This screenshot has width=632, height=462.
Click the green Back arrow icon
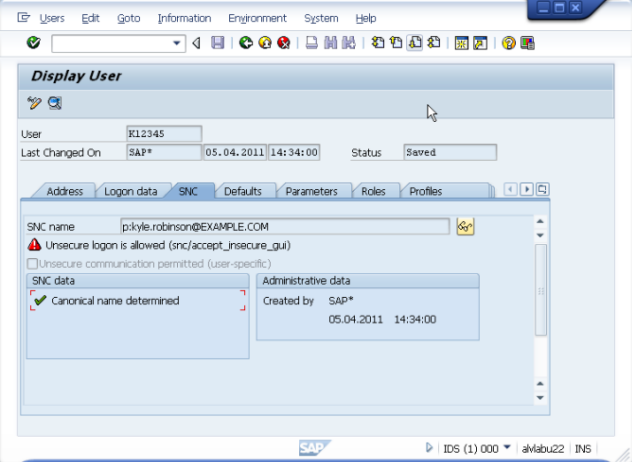pos(246,43)
